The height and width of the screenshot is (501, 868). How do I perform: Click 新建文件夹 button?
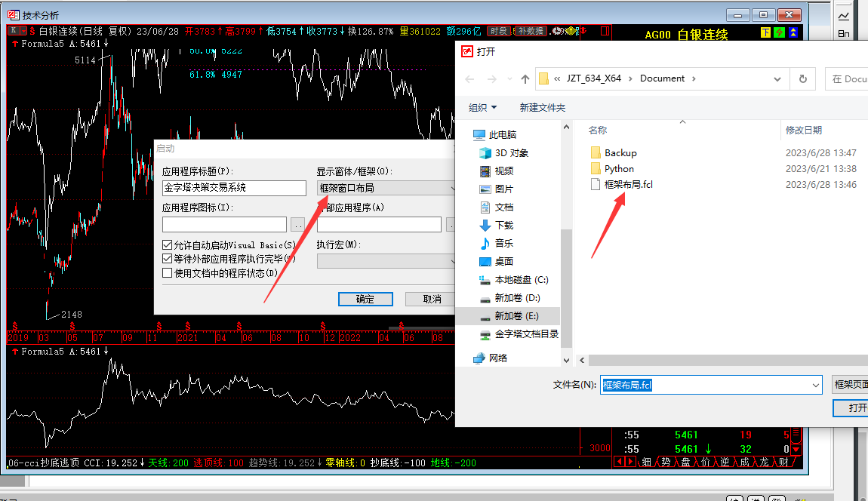(543, 107)
